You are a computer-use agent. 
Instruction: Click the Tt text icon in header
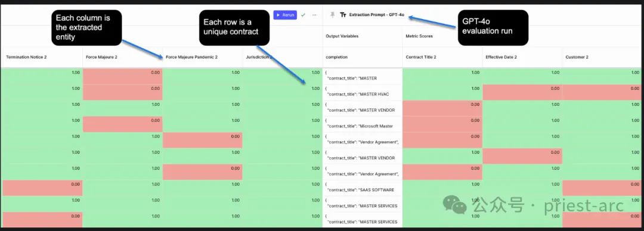coord(343,15)
